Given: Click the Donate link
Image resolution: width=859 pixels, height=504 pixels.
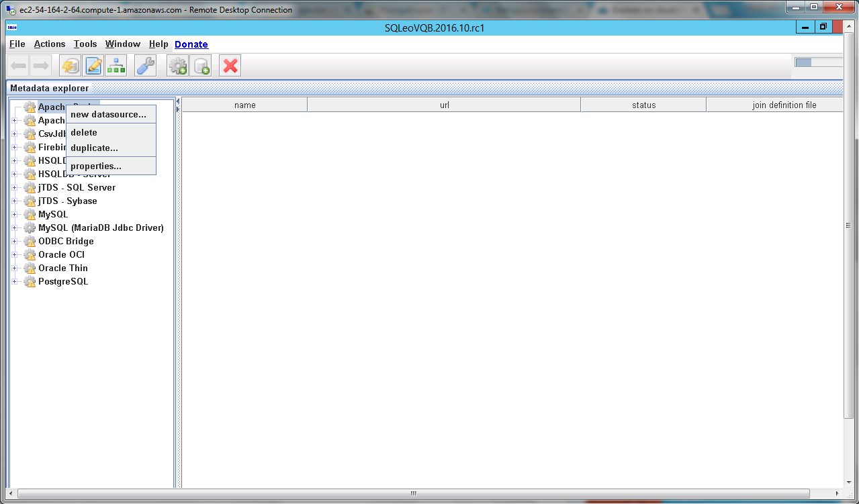Looking at the screenshot, I should click(x=191, y=44).
